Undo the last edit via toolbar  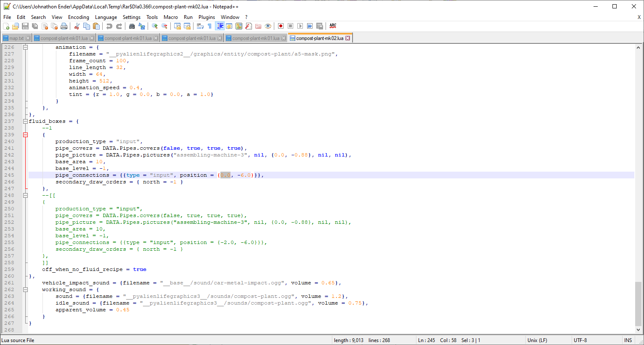coord(109,26)
